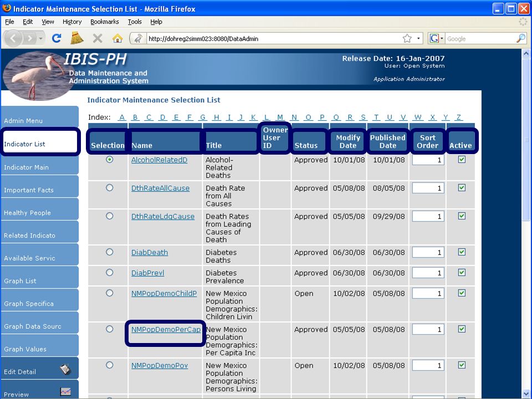Select the NMPopDemoPerCap radio button
532x399 pixels.
point(109,329)
